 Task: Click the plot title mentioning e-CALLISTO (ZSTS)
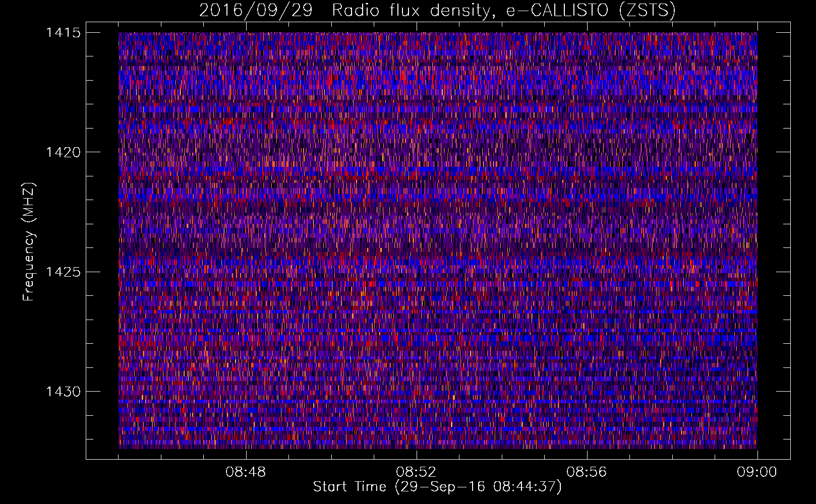pos(437,11)
